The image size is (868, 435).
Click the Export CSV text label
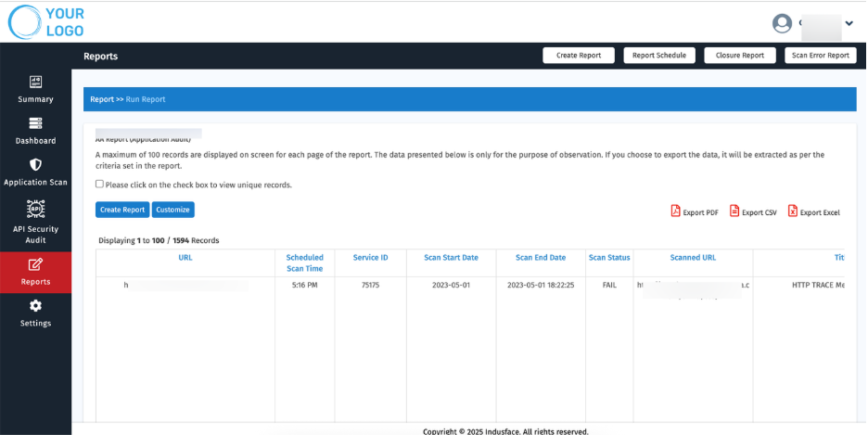point(759,212)
